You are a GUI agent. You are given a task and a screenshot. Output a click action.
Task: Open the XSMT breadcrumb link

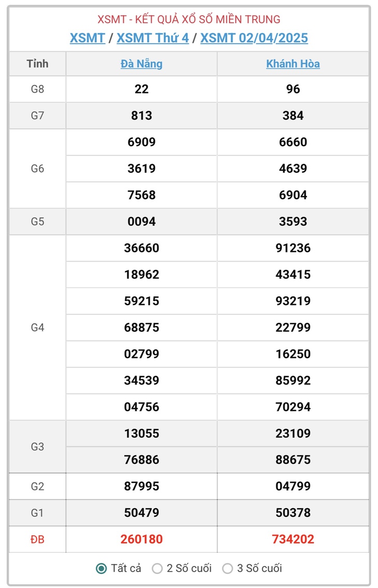88,38
